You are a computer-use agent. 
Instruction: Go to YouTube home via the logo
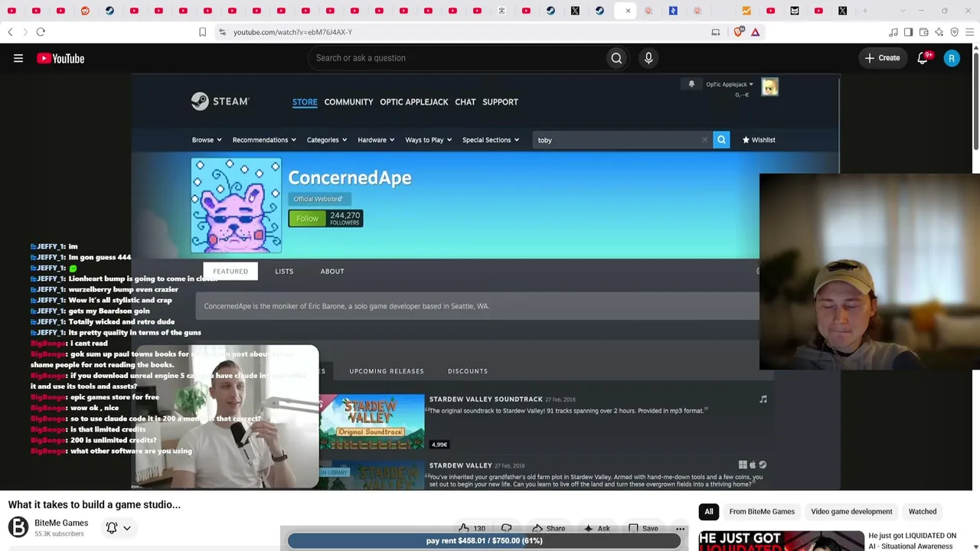point(60,58)
